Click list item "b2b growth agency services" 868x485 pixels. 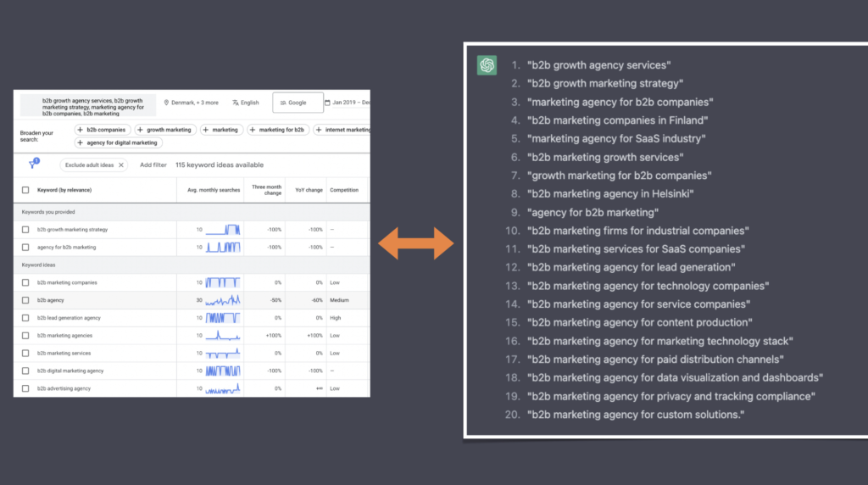(x=599, y=65)
